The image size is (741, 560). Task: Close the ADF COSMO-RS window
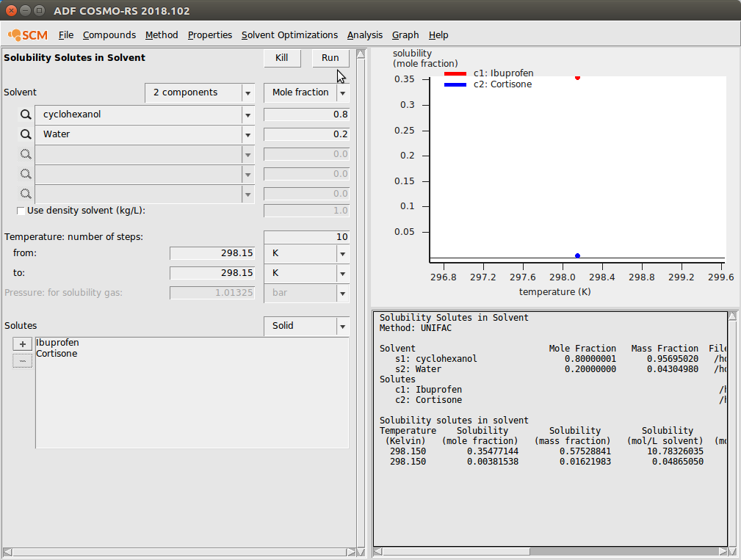click(x=11, y=10)
